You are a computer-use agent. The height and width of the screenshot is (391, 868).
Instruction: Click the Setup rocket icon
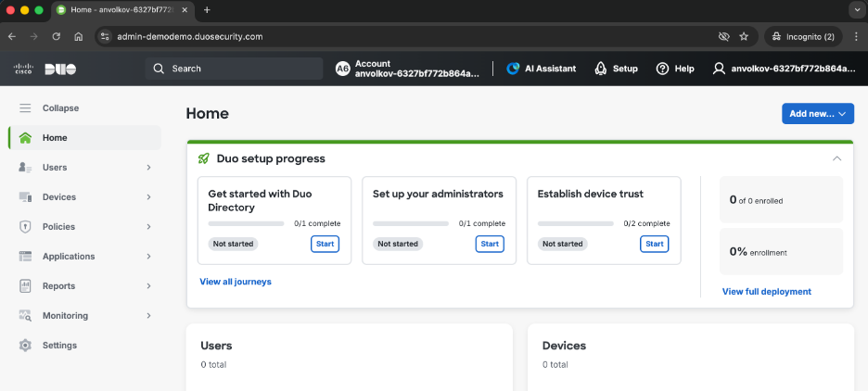click(601, 69)
